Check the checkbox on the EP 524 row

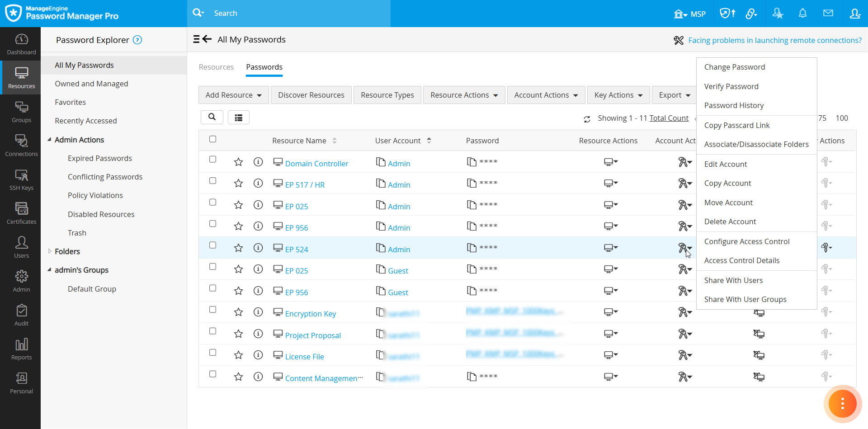[x=213, y=245]
